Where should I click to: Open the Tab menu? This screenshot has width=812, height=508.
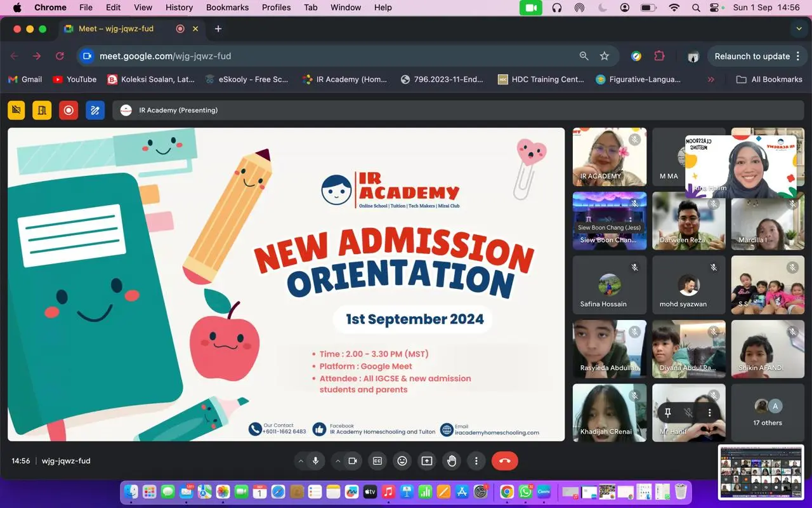310,8
